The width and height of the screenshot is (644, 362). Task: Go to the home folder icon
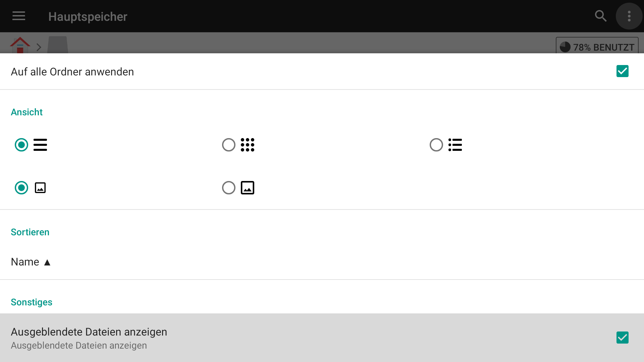(x=20, y=45)
